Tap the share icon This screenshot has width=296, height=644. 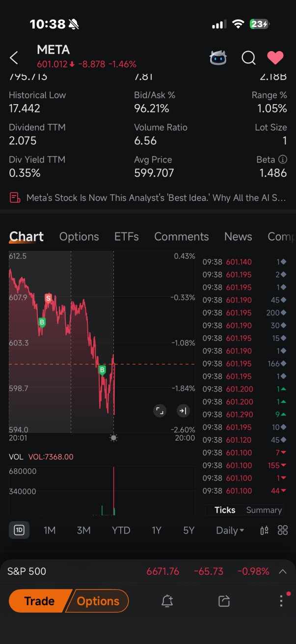tap(224, 601)
